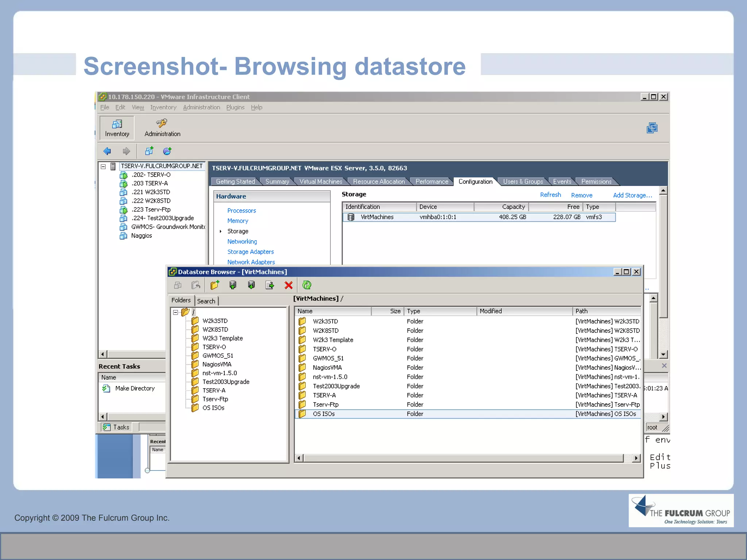The width and height of the screenshot is (747, 560).
Task: Open the Administration menu
Action: coord(201,107)
